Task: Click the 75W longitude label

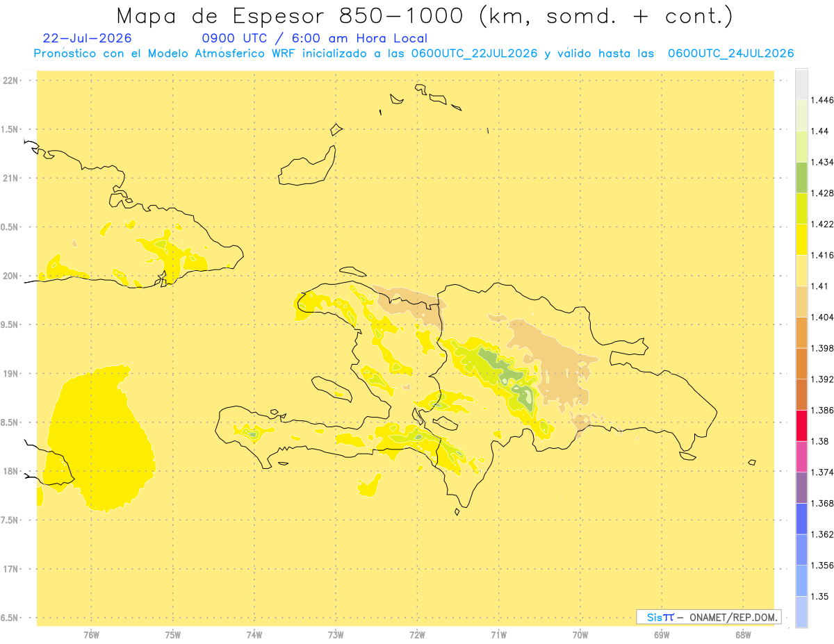Action: (173, 635)
